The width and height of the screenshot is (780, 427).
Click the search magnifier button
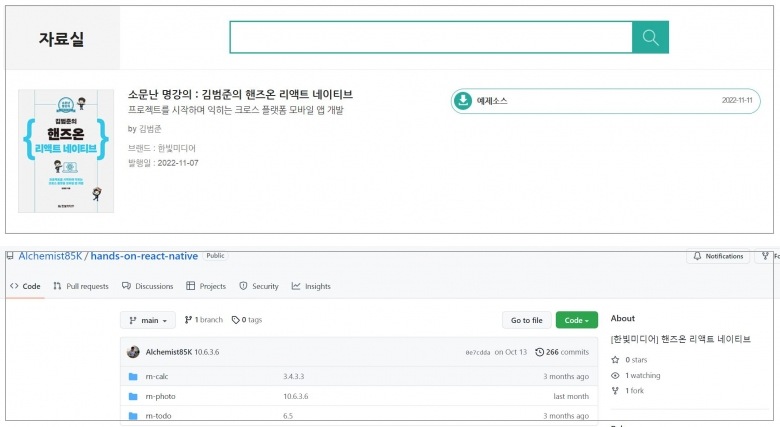[x=650, y=37]
